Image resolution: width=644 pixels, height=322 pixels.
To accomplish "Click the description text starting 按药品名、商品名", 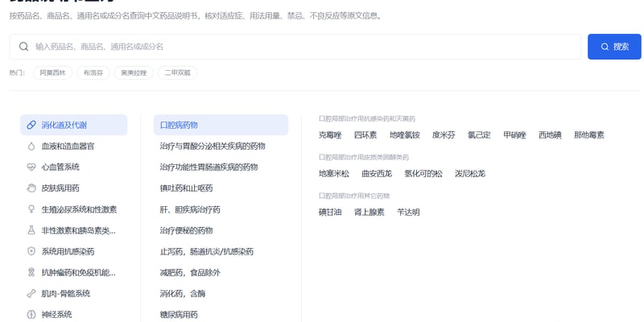I will (196, 16).
